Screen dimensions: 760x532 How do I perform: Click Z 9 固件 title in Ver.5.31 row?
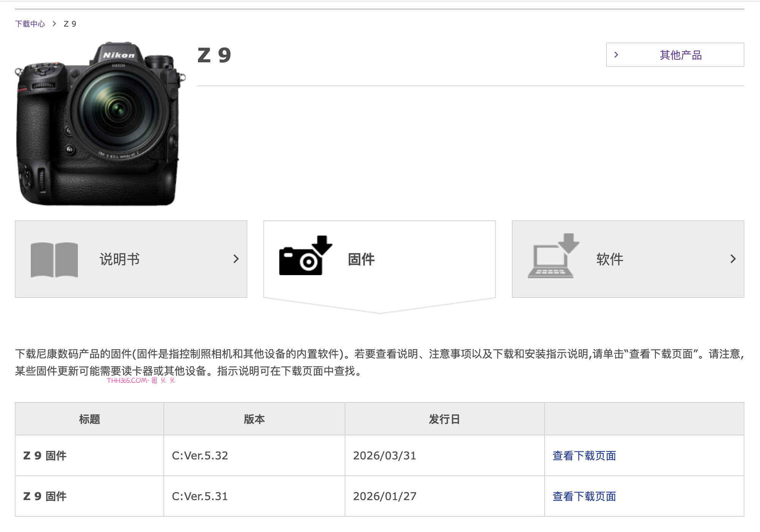(x=45, y=496)
